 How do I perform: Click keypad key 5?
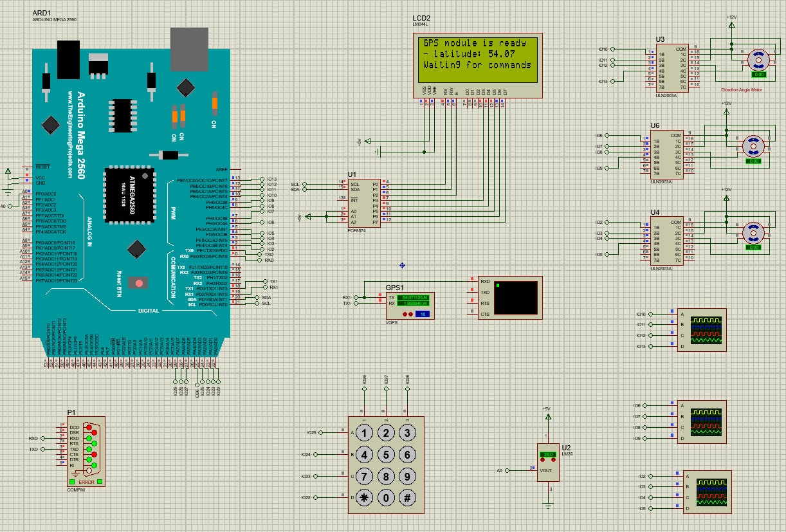(386, 455)
